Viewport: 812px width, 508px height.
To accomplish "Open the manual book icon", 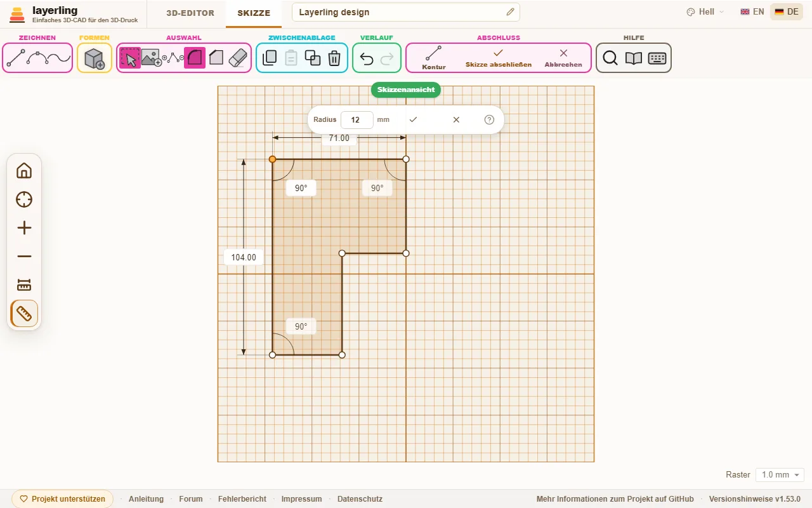I will tap(634, 58).
